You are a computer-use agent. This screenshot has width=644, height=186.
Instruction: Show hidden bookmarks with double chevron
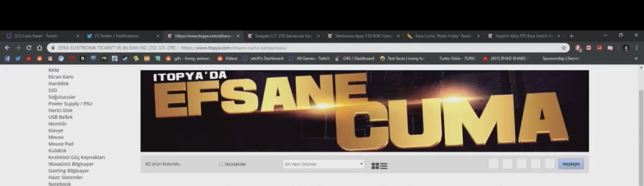tap(636, 58)
